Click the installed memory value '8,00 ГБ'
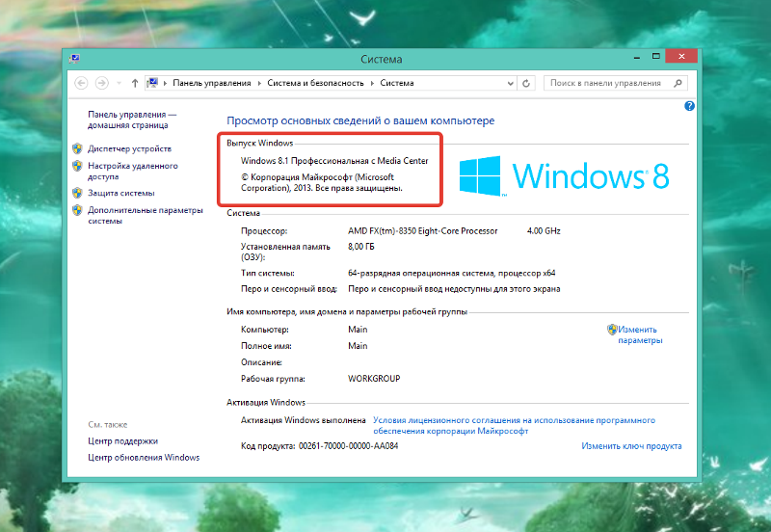Screen dimensions: 771x532 tap(360, 247)
